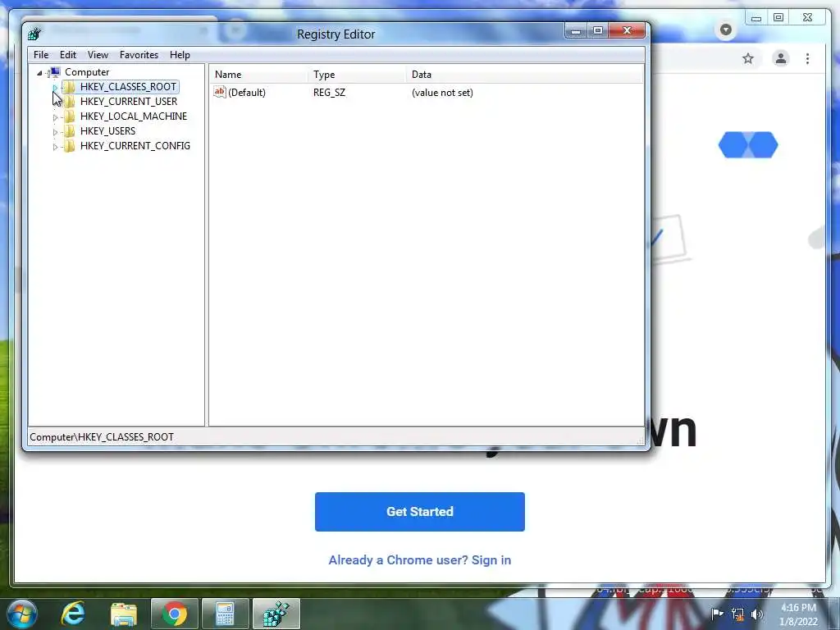Viewport: 840px width, 630px height.
Task: Click the Already a Chrome user sign in link
Action: click(419, 559)
